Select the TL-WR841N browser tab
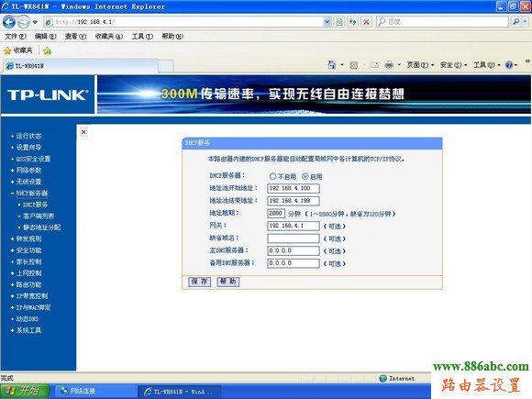This screenshot has height=399, width=532. click(80, 65)
